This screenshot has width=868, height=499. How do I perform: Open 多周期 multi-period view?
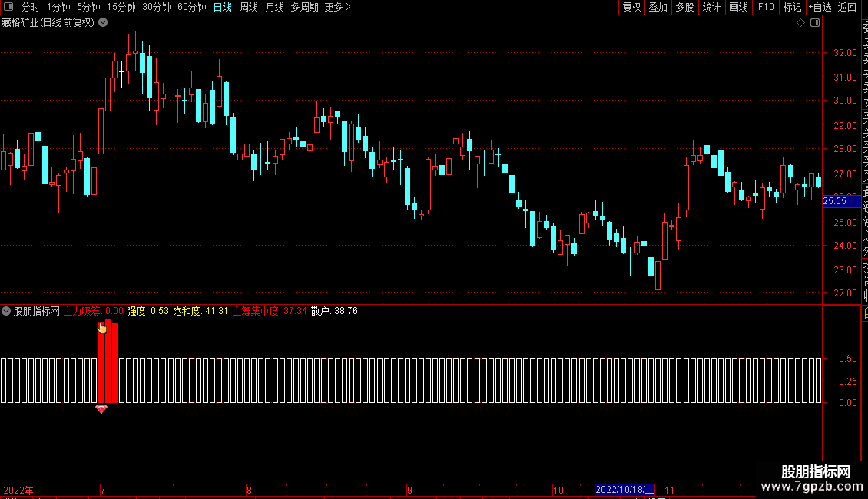tap(304, 7)
